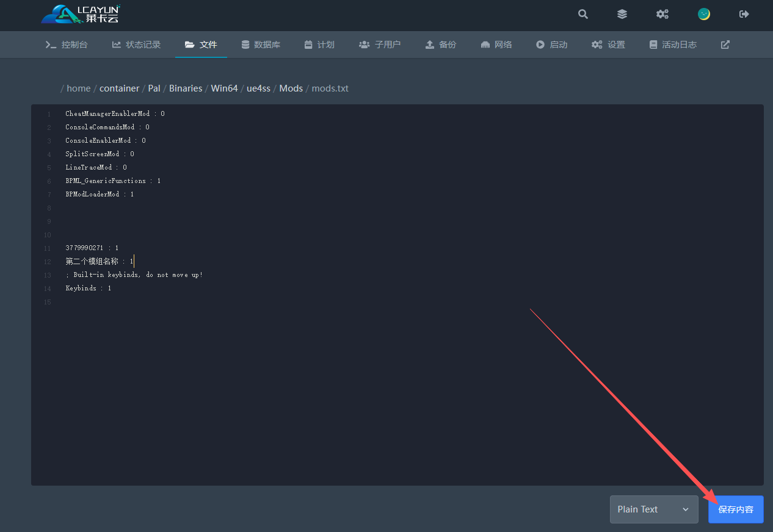Open the 启动 tab
This screenshot has width=773, height=532.
coord(552,45)
